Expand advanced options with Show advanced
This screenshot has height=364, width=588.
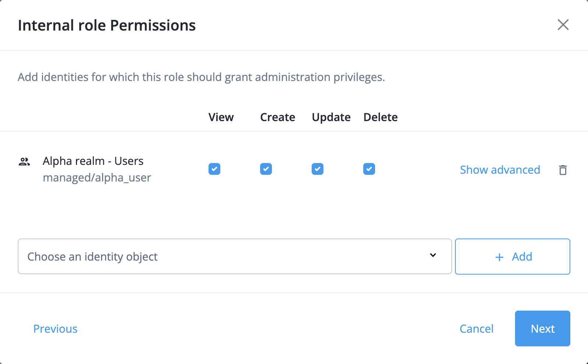tap(500, 170)
